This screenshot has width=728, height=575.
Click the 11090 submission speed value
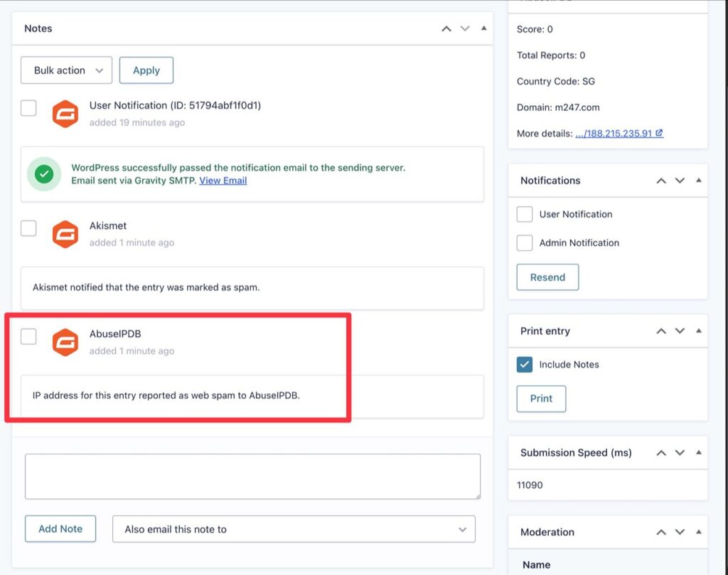point(530,485)
